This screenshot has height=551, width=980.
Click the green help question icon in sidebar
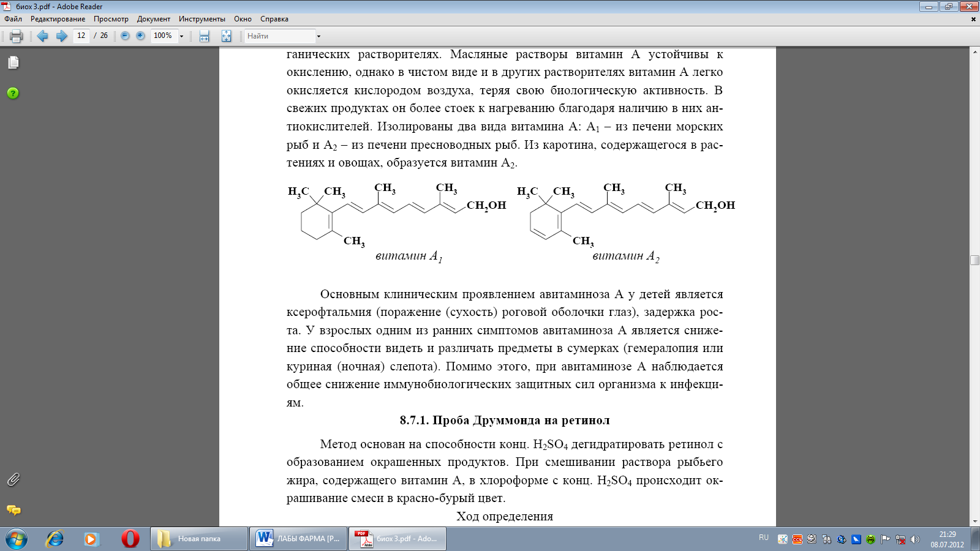[x=13, y=93]
